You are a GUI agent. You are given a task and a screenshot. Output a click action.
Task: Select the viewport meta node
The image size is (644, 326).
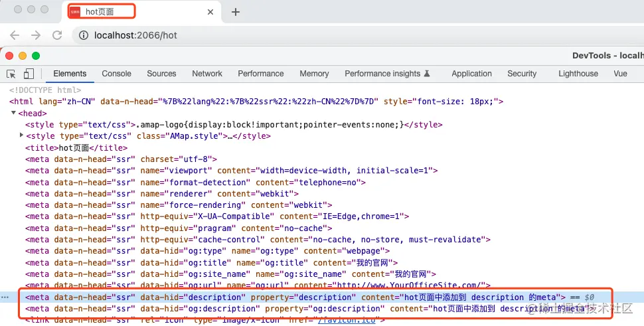click(232, 171)
